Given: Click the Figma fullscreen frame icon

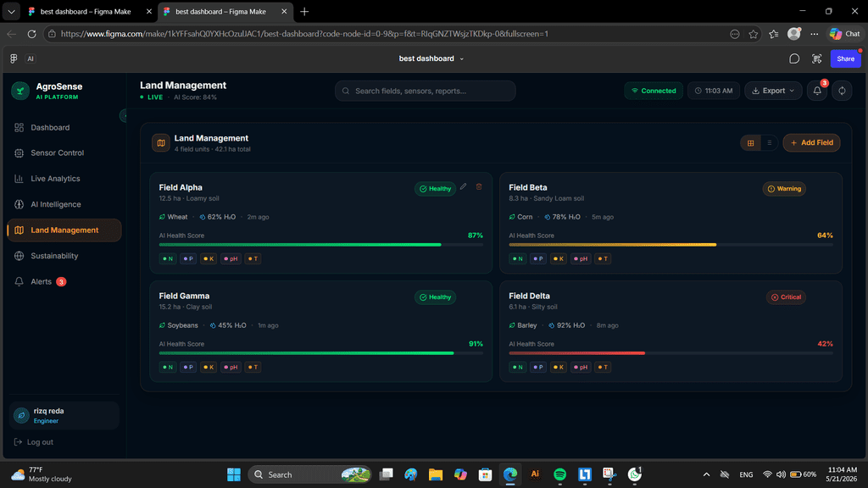Looking at the screenshot, I should coord(816,58).
